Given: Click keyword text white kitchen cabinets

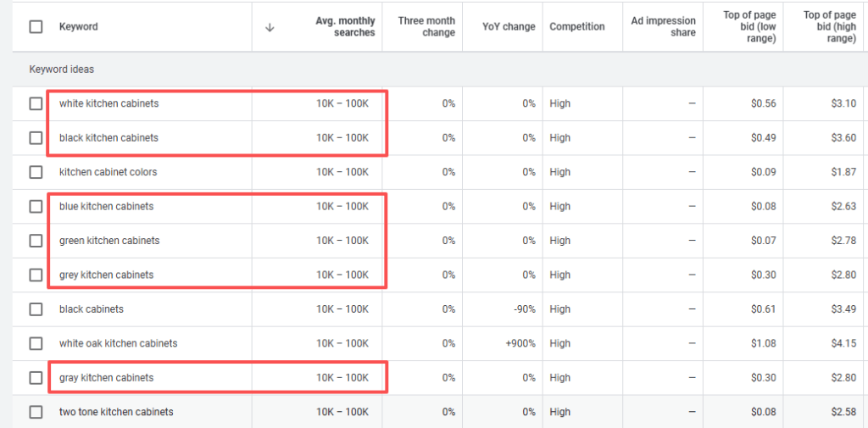Looking at the screenshot, I should [x=109, y=103].
